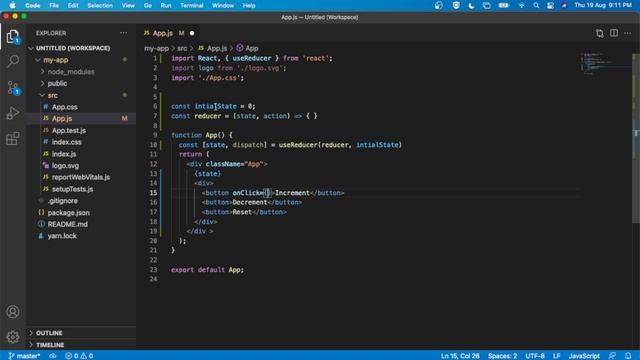Open the File menu
This screenshot has width=640, height=360.
point(54,5)
